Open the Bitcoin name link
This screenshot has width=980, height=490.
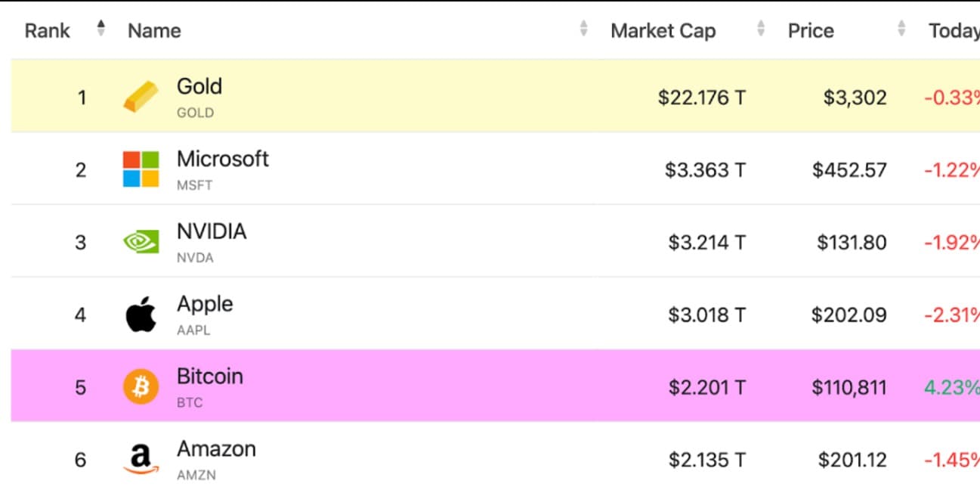pos(209,376)
